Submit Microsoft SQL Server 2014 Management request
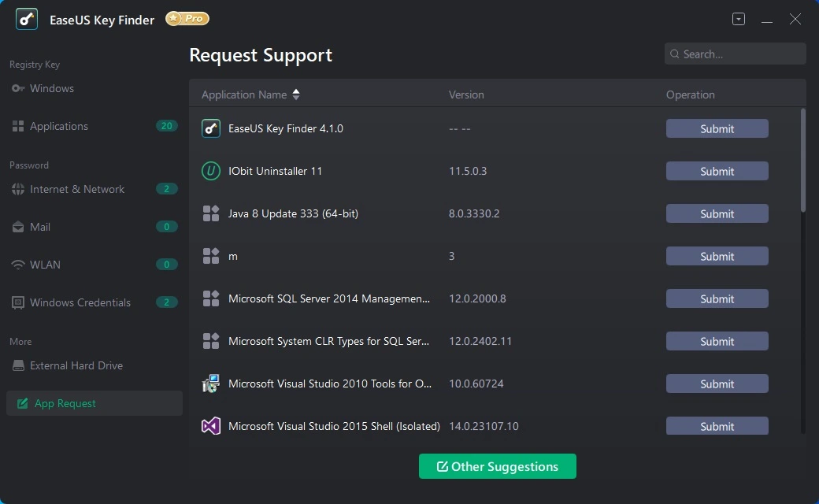 point(717,298)
